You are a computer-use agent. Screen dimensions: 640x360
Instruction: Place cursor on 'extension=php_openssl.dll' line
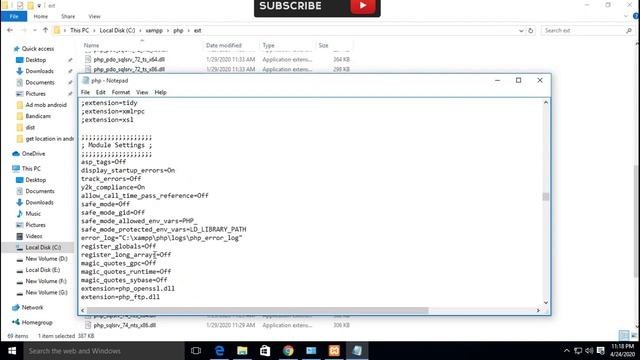coord(128,289)
